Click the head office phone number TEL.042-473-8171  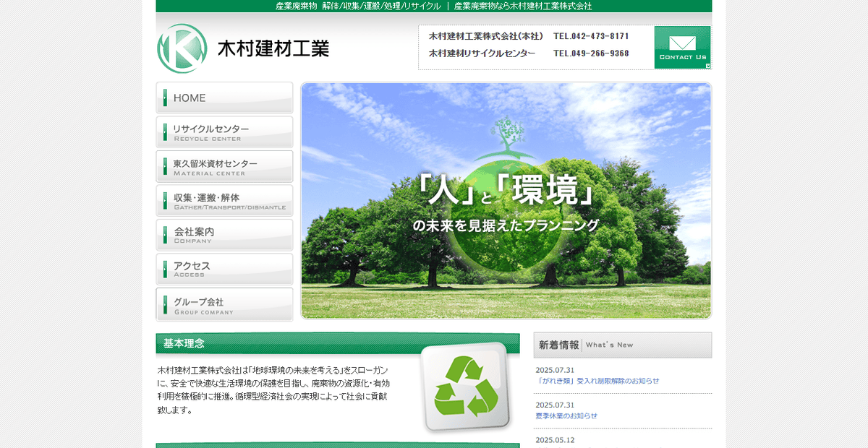click(x=590, y=35)
